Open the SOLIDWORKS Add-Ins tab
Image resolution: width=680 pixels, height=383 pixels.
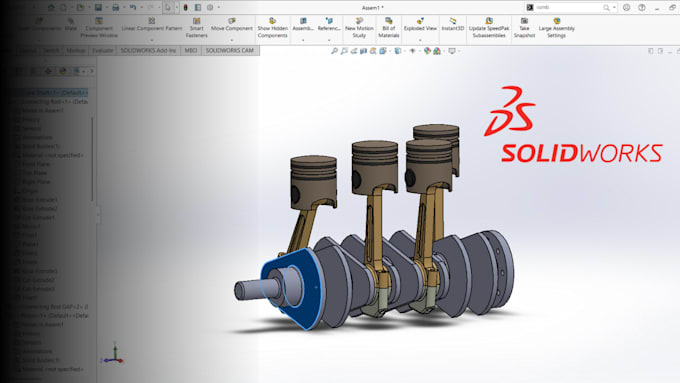coord(148,51)
